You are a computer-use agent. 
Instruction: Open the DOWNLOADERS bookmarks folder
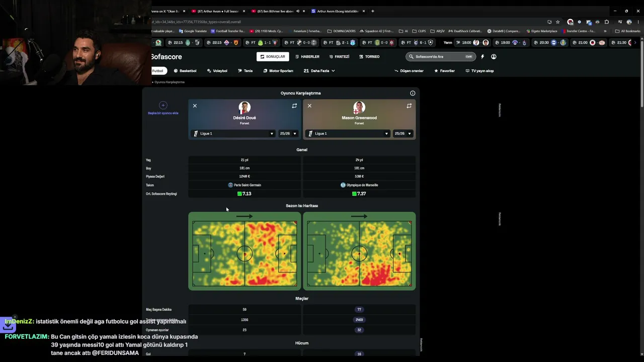click(341, 31)
